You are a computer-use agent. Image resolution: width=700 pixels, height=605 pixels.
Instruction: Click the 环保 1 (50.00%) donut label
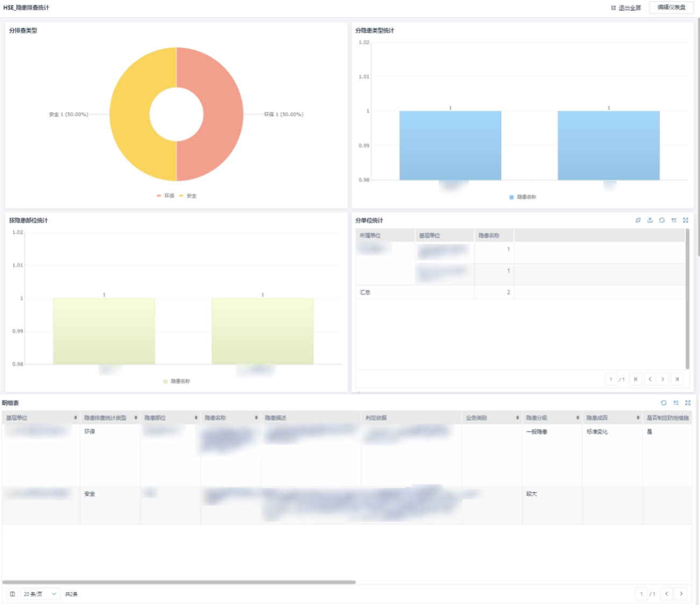point(283,114)
